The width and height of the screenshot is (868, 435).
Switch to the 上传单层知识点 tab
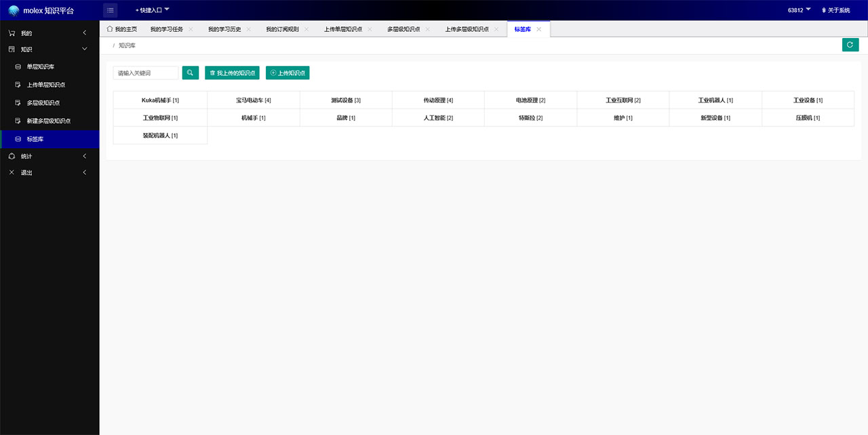click(342, 29)
